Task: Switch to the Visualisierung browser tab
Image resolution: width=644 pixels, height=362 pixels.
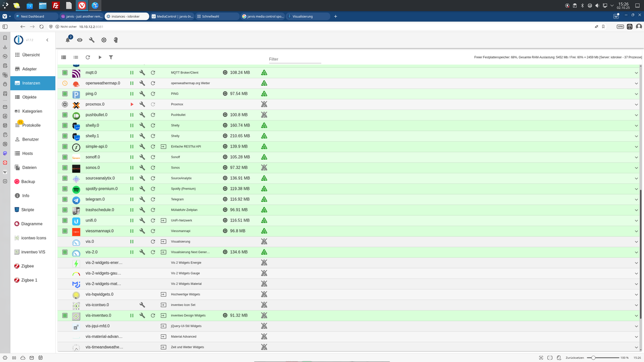Action: tap(308, 17)
